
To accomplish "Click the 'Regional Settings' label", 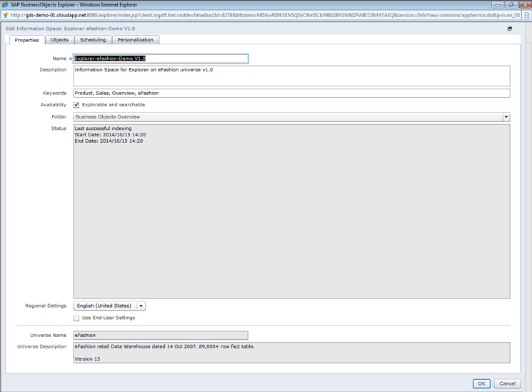I will (x=46, y=306).
